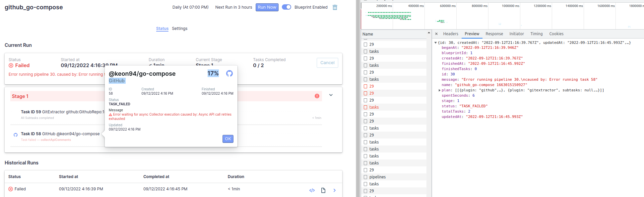This screenshot has height=197, width=644.
Task: Click the Completed at column header
Action: point(156,177)
